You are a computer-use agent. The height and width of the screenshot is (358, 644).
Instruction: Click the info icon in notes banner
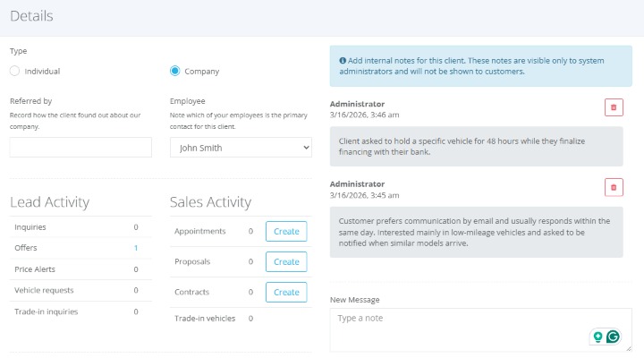click(x=343, y=61)
